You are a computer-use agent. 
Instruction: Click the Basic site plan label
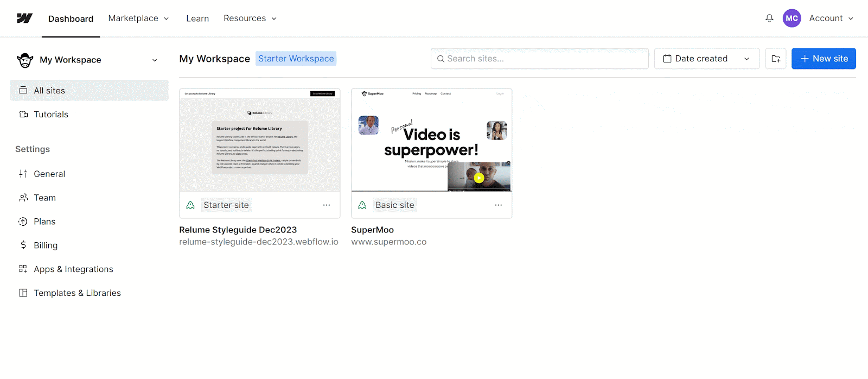(395, 205)
